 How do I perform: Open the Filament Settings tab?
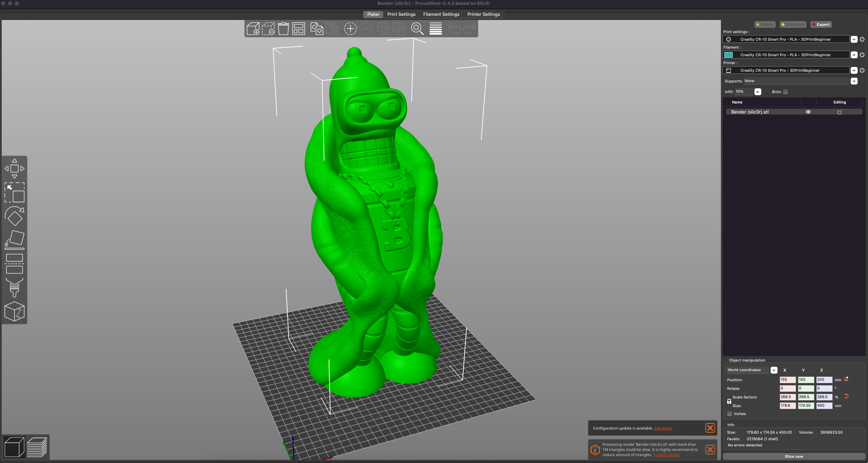click(x=441, y=14)
